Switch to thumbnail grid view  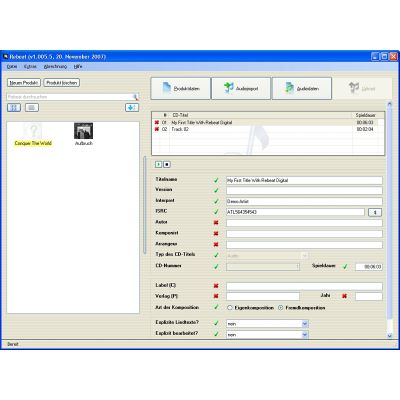[x=14, y=107]
